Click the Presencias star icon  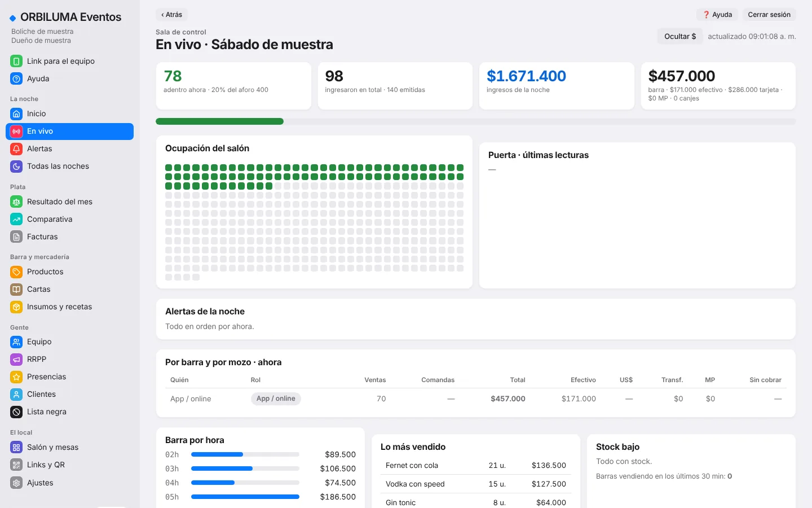[x=16, y=376]
